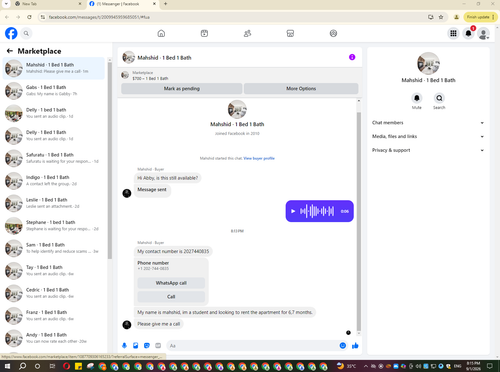
Task: Expand Media, files and links section
Action: pyautogui.click(x=428, y=136)
